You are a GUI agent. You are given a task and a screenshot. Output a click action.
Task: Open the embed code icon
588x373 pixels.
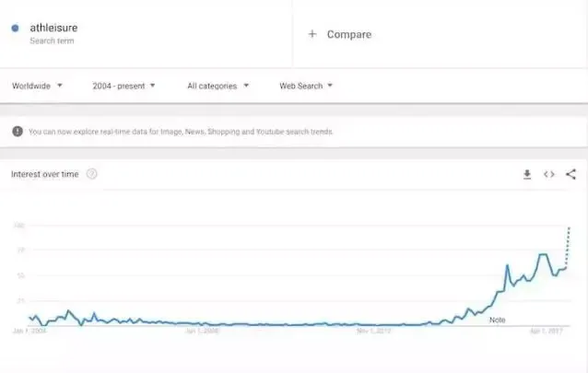pyautogui.click(x=549, y=174)
